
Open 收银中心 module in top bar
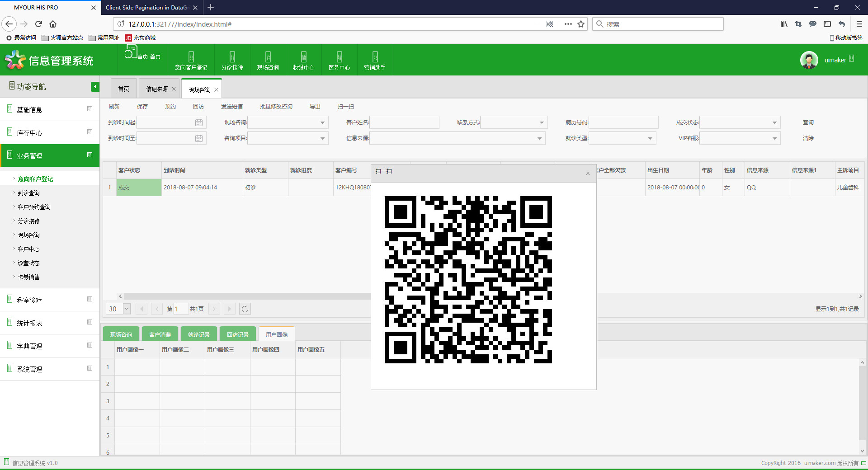[303, 60]
